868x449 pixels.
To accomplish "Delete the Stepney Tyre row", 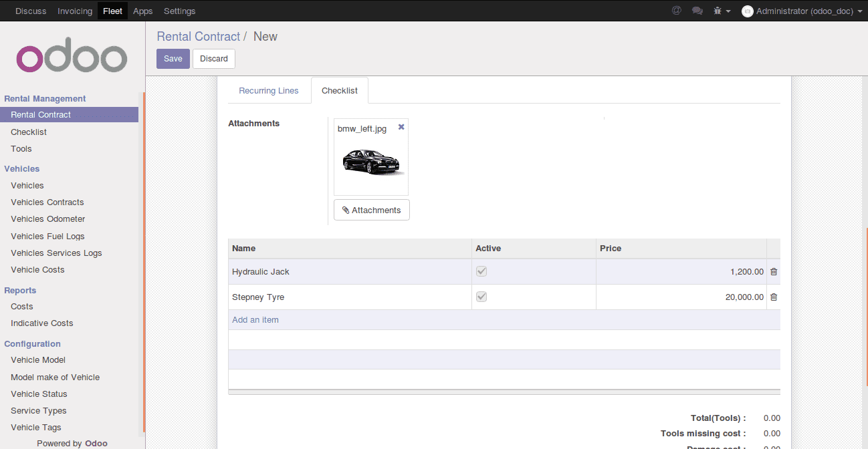I will point(774,297).
